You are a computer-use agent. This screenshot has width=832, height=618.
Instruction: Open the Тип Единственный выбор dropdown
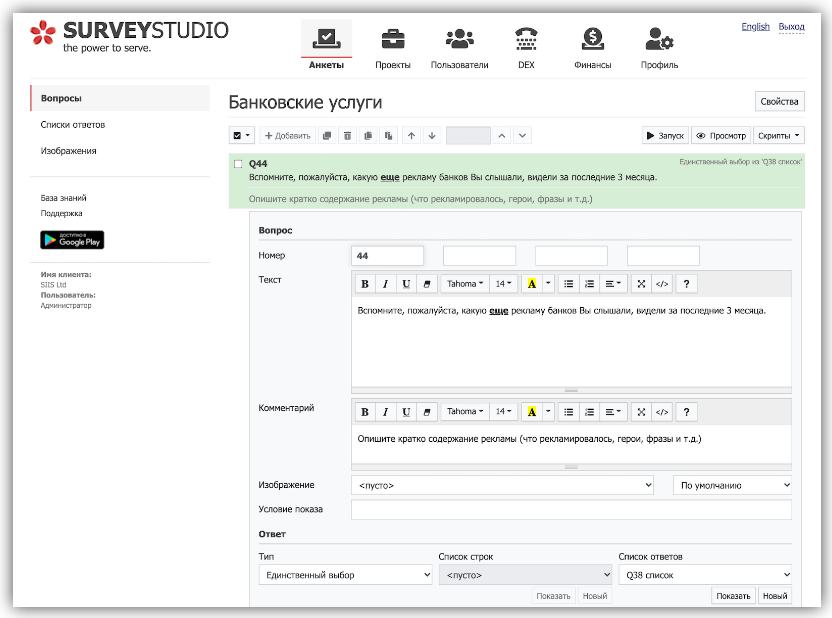click(x=345, y=575)
